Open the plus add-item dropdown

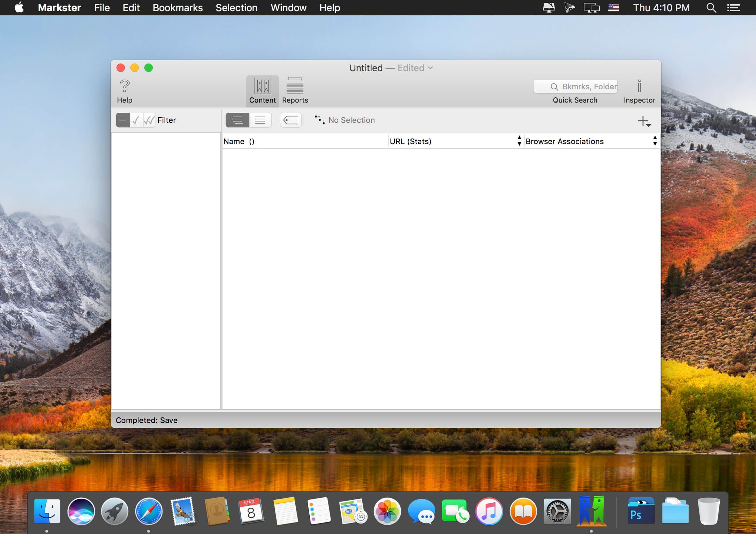coord(644,121)
